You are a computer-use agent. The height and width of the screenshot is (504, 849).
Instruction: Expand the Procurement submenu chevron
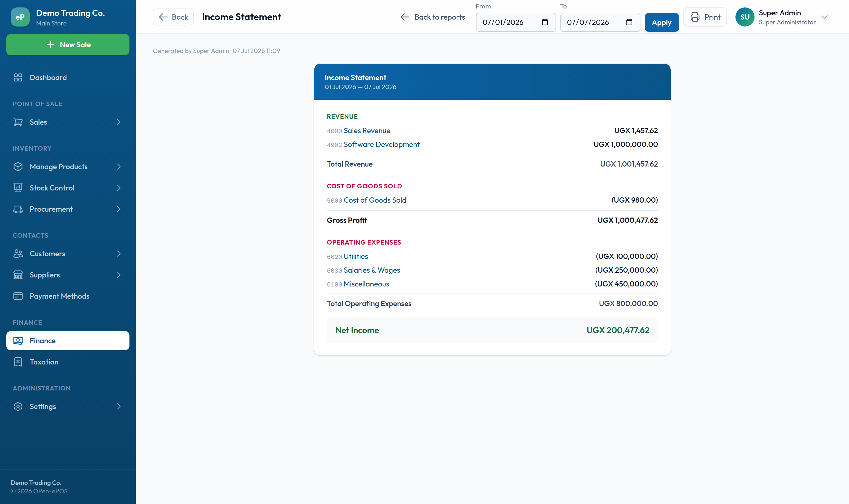[119, 209]
